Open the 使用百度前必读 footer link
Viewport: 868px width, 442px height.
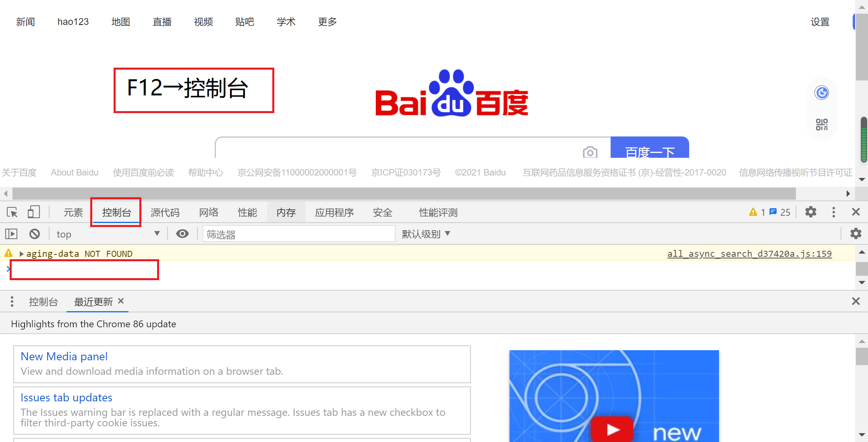point(143,172)
